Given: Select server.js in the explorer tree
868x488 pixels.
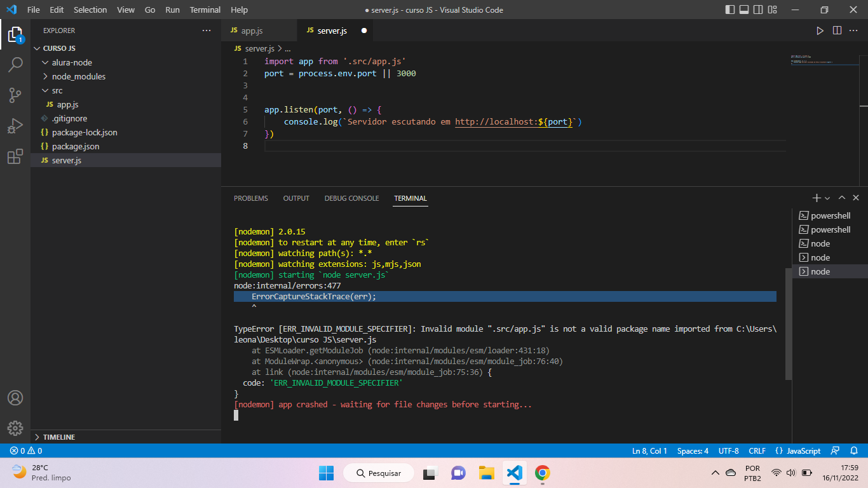Looking at the screenshot, I should 126,160.
